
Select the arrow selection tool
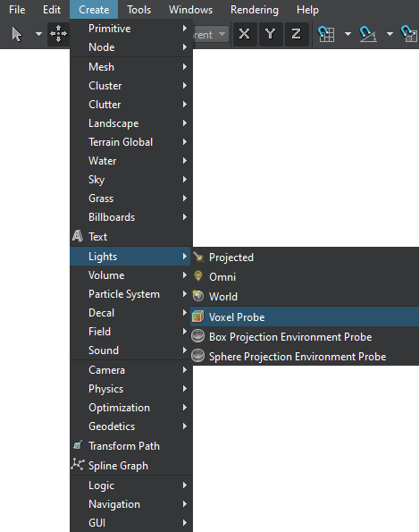(x=17, y=34)
